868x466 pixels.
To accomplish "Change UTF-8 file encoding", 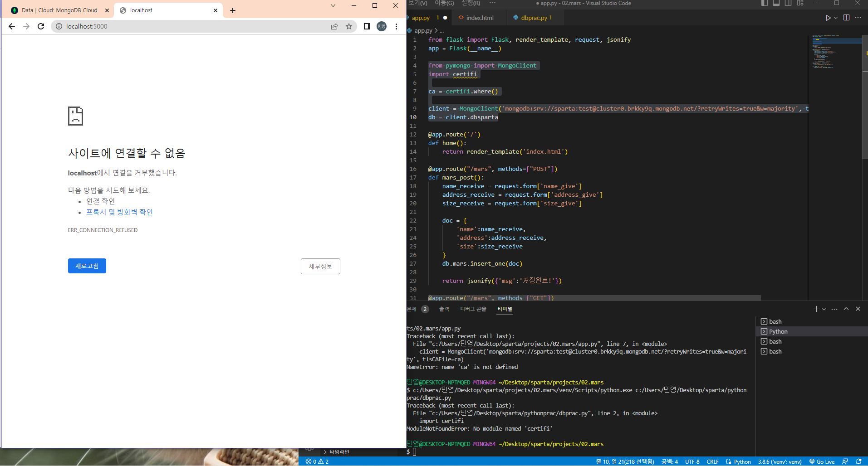I will click(692, 461).
